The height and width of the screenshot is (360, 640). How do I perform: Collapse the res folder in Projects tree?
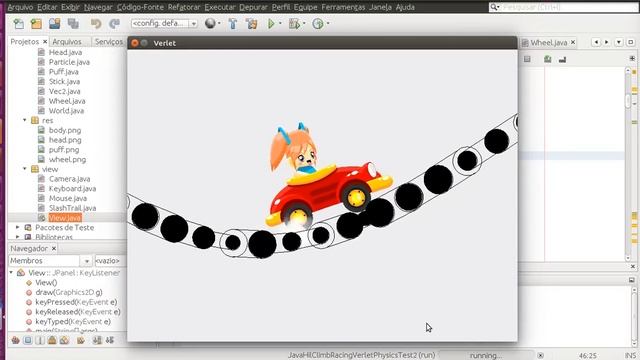[24, 120]
